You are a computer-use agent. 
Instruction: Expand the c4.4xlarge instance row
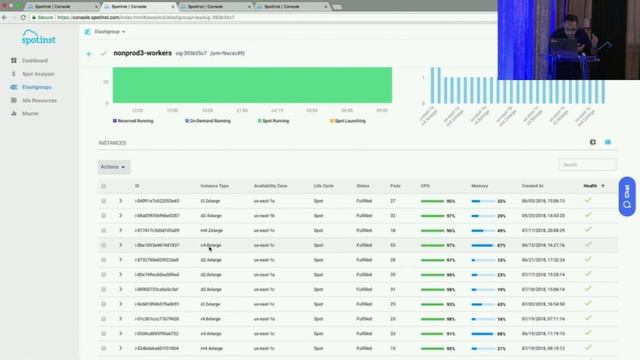click(x=120, y=333)
